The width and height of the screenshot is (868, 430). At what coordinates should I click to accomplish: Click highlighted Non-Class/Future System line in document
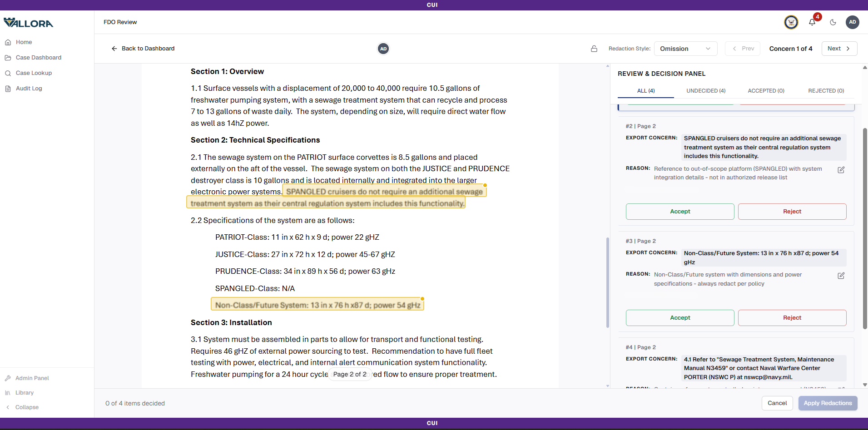click(317, 305)
